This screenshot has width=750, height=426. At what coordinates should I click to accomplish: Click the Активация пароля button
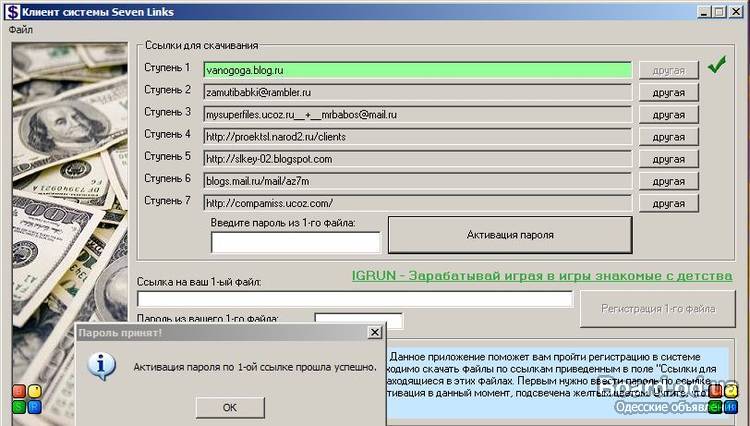pyautogui.click(x=510, y=236)
